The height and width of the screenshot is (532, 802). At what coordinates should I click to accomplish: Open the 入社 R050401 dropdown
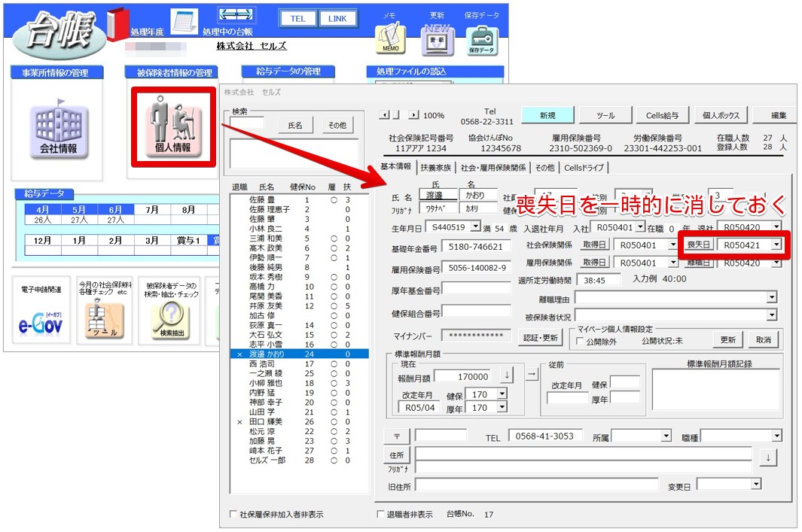[x=640, y=226]
